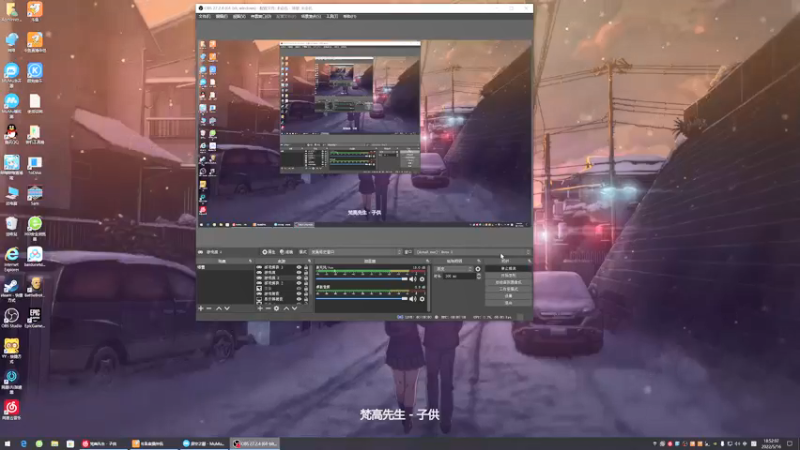Open the scene transition type dropdown
This screenshot has height=450, width=800.
coord(454,269)
